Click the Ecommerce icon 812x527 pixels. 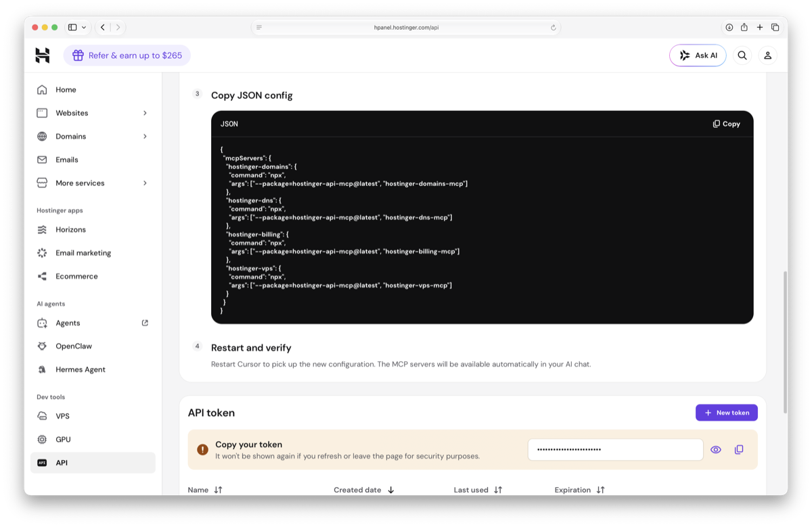(42, 276)
